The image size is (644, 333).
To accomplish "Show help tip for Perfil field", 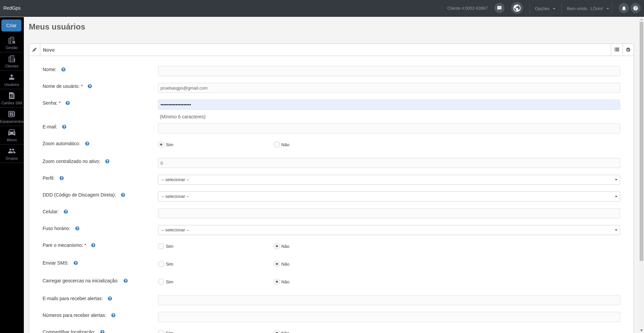I will tap(62, 178).
